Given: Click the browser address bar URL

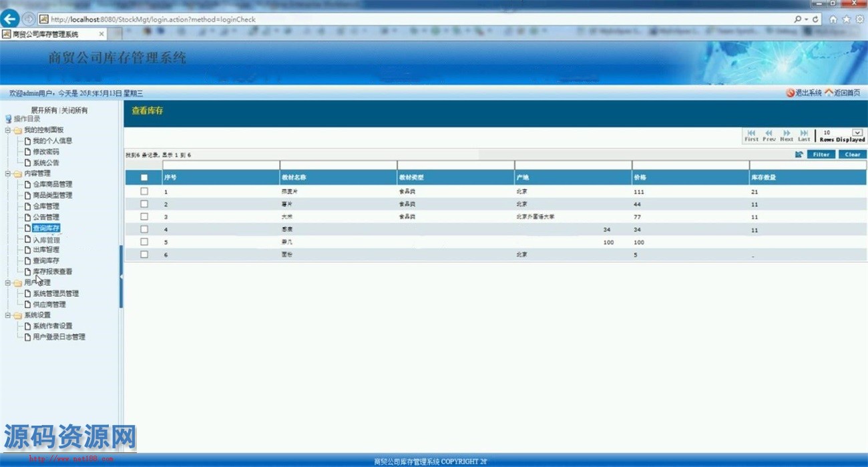Looking at the screenshot, I should (x=153, y=19).
